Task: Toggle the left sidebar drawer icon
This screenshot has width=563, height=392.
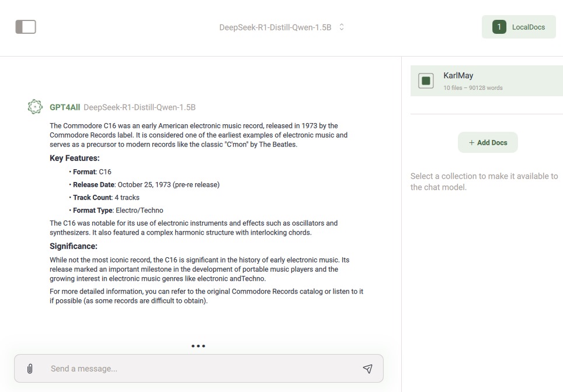Action: point(26,27)
